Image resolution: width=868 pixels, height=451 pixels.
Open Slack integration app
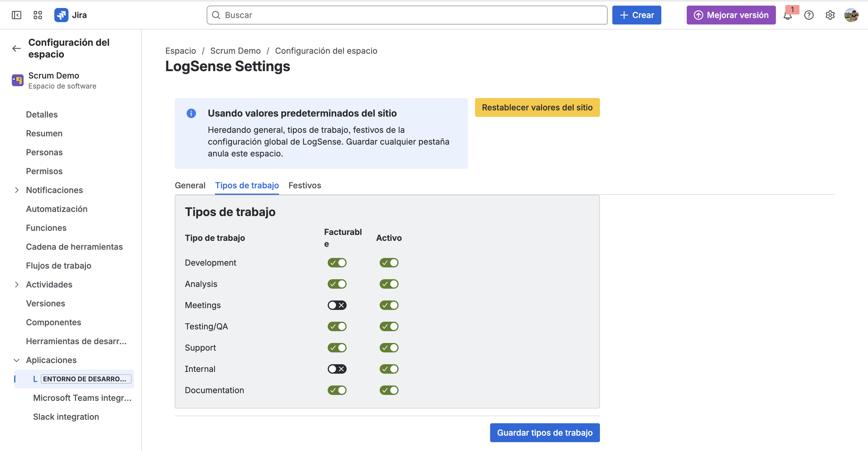66,417
